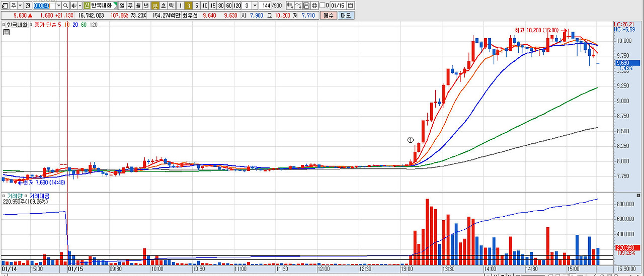This screenshot has height=276, width=644.
Task: Click the custom interval field showing 3
Action: (x=247, y=6)
